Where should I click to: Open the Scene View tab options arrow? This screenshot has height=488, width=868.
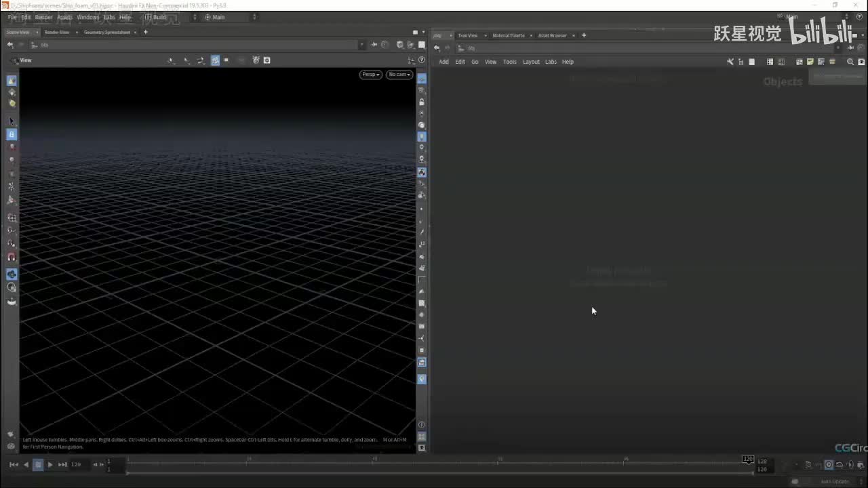pos(37,32)
